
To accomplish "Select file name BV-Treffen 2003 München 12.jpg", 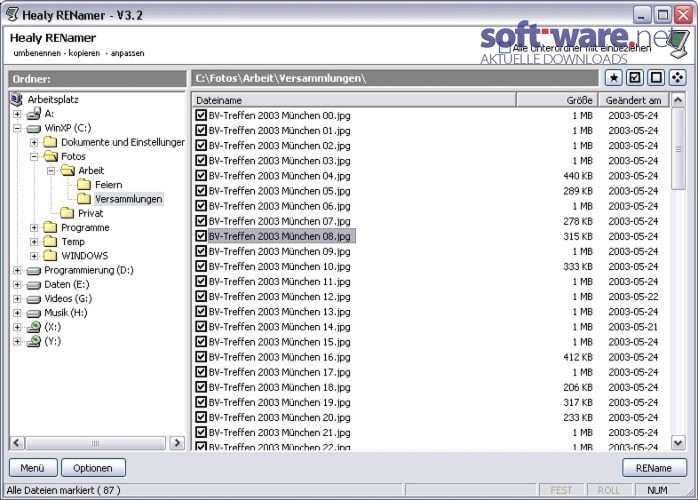I will (280, 297).
